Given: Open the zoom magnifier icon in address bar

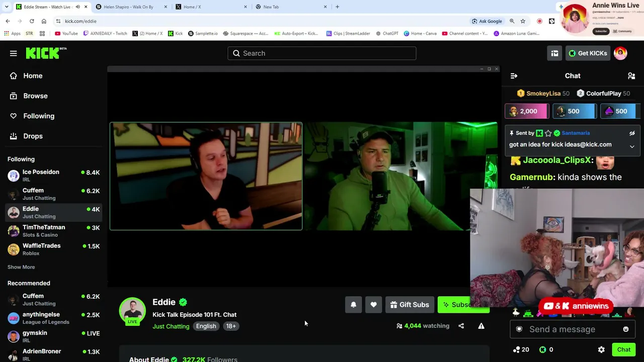Looking at the screenshot, I should coord(512,21).
